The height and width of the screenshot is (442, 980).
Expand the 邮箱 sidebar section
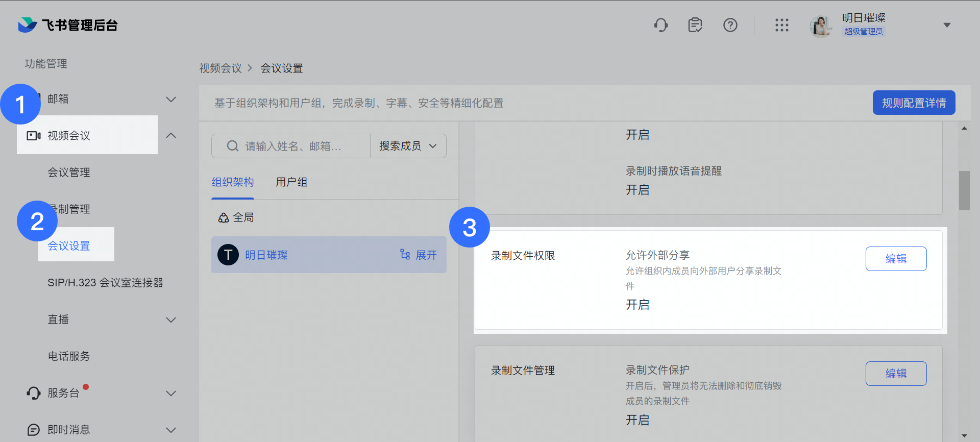pyautogui.click(x=171, y=99)
